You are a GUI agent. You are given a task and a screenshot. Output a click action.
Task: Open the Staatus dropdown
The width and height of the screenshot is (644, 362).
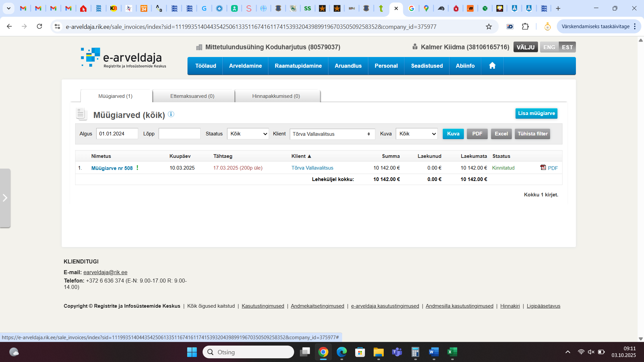click(248, 134)
